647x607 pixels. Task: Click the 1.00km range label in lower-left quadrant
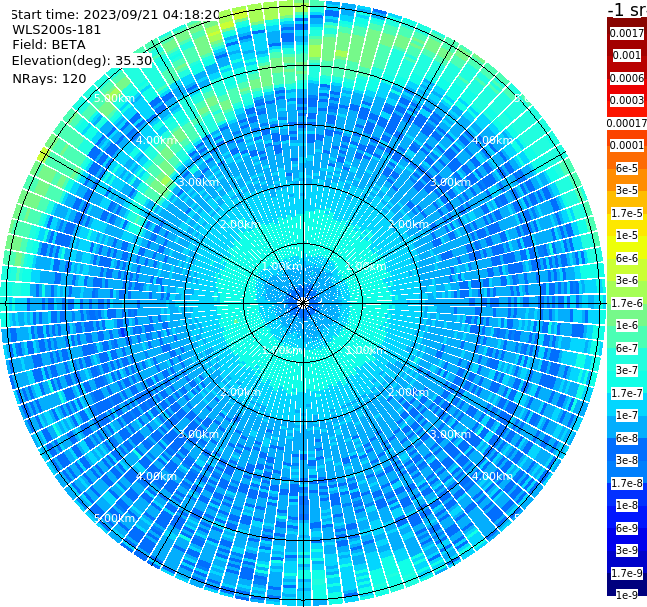282,350
